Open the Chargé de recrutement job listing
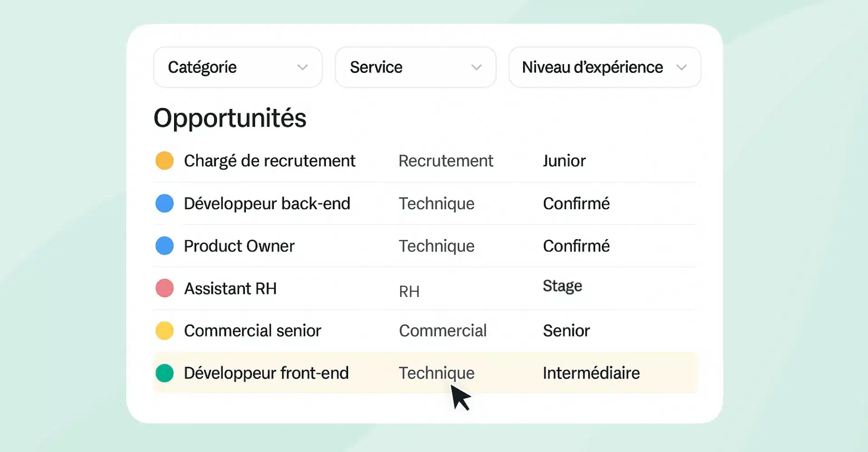Screen dimensions: 868x452 click(x=269, y=161)
